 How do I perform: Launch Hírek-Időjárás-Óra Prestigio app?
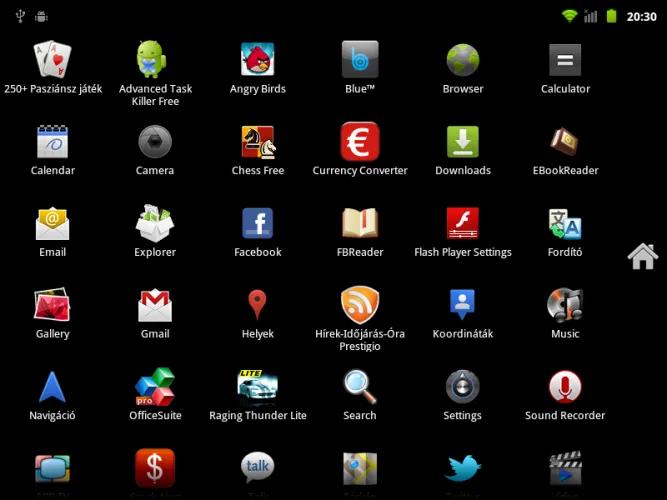pyautogui.click(x=360, y=305)
